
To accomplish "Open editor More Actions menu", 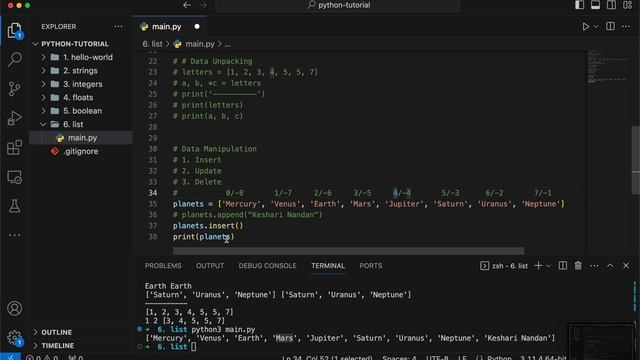I will pyautogui.click(x=626, y=27).
